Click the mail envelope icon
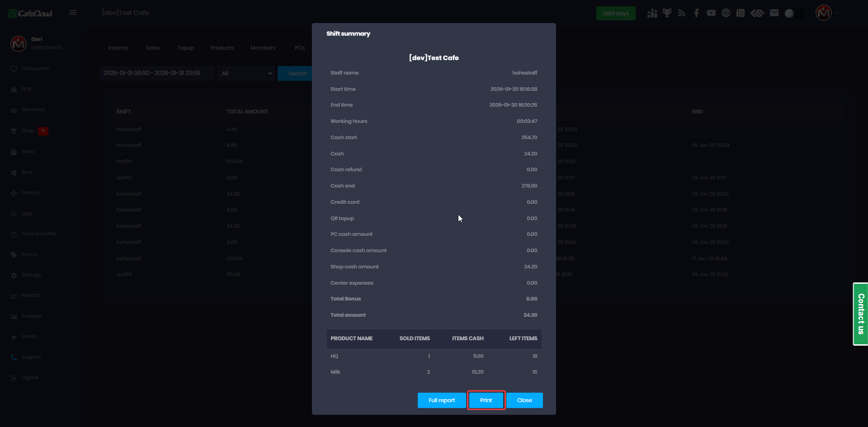The width and height of the screenshot is (868, 427). pos(774,13)
